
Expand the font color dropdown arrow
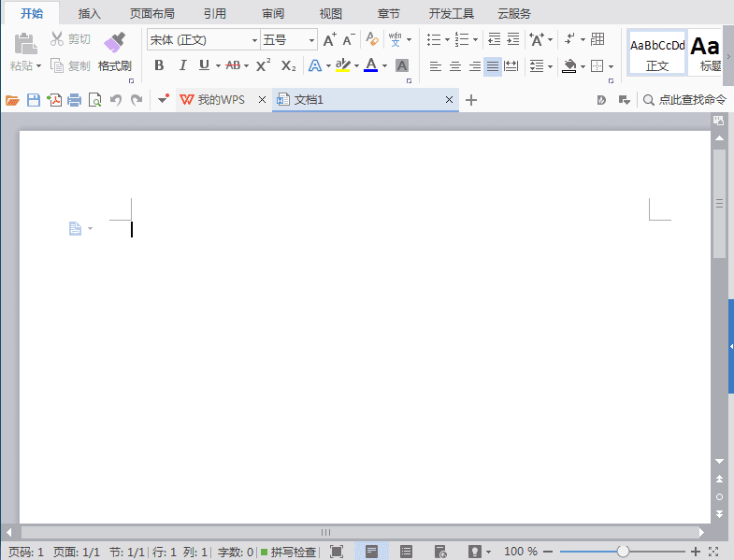385,65
